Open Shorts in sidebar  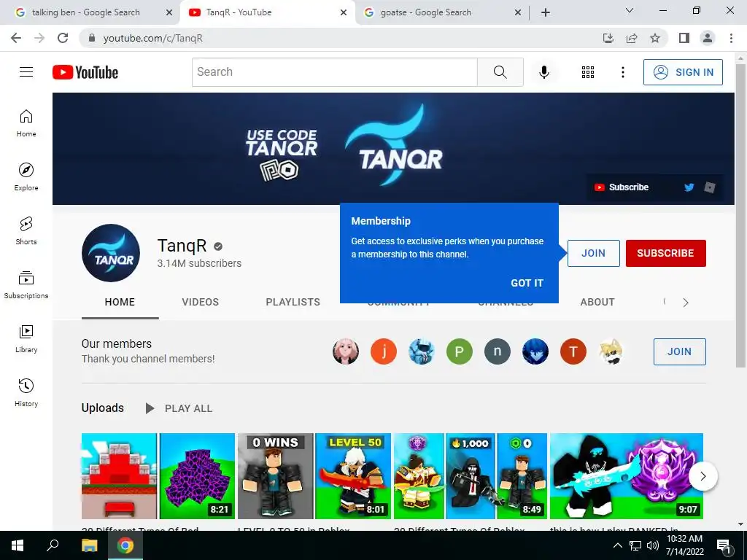pos(26,231)
